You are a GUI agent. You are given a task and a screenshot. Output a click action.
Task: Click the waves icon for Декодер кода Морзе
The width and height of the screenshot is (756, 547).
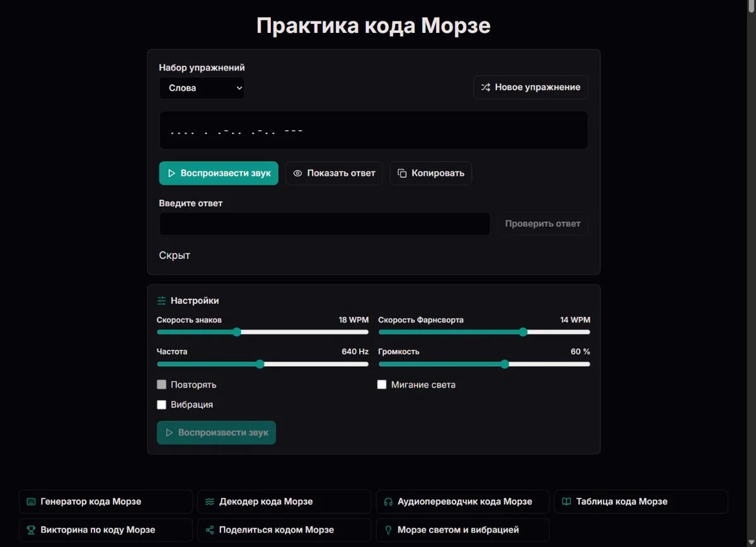point(210,502)
